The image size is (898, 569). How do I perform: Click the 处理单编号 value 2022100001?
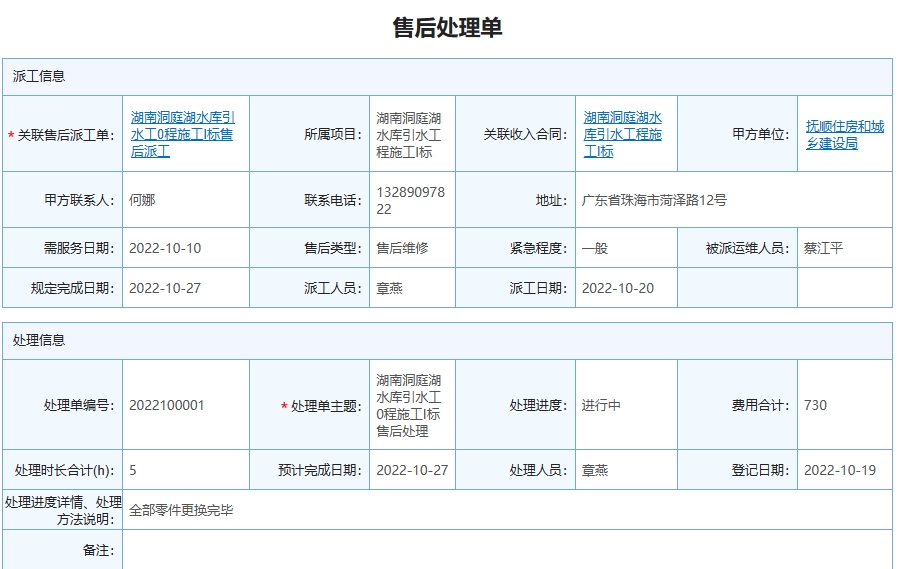tap(167, 405)
